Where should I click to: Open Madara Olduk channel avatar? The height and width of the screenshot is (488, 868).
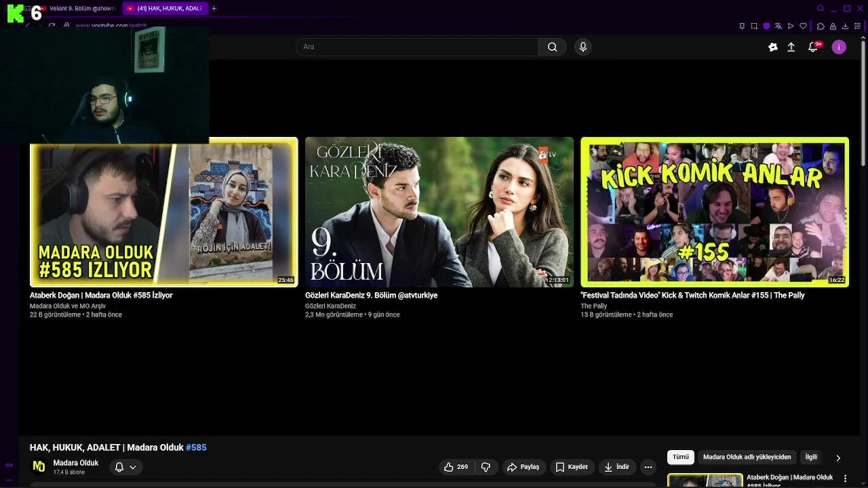pyautogui.click(x=39, y=466)
